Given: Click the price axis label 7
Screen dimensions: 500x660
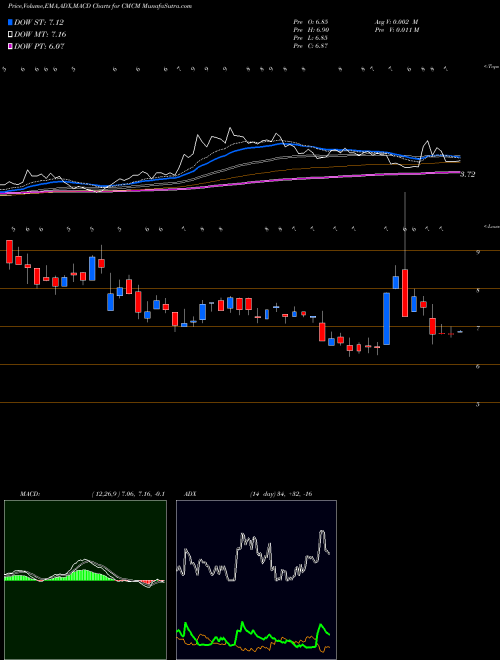Looking at the screenshot, I should click(478, 328).
